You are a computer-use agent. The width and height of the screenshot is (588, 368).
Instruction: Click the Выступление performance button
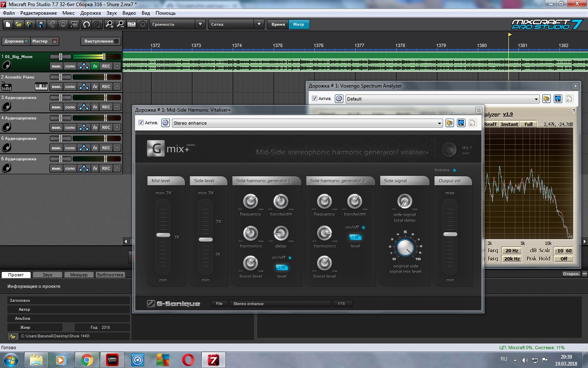click(101, 41)
